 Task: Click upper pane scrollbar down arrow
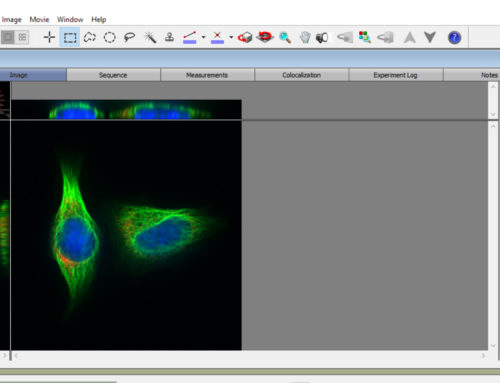493,114
